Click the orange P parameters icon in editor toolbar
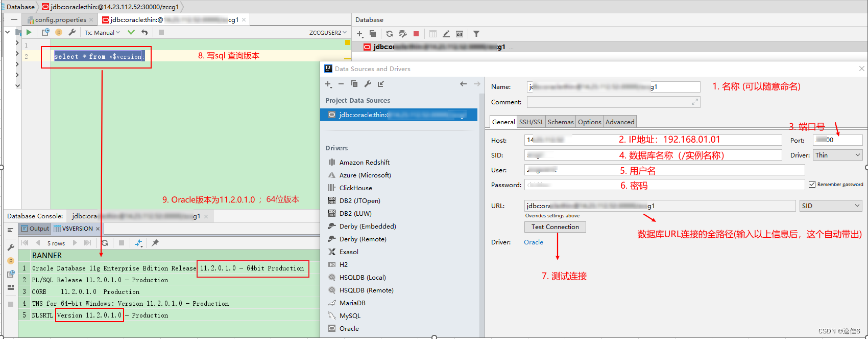Viewport: 868px width, 339px height. [59, 32]
